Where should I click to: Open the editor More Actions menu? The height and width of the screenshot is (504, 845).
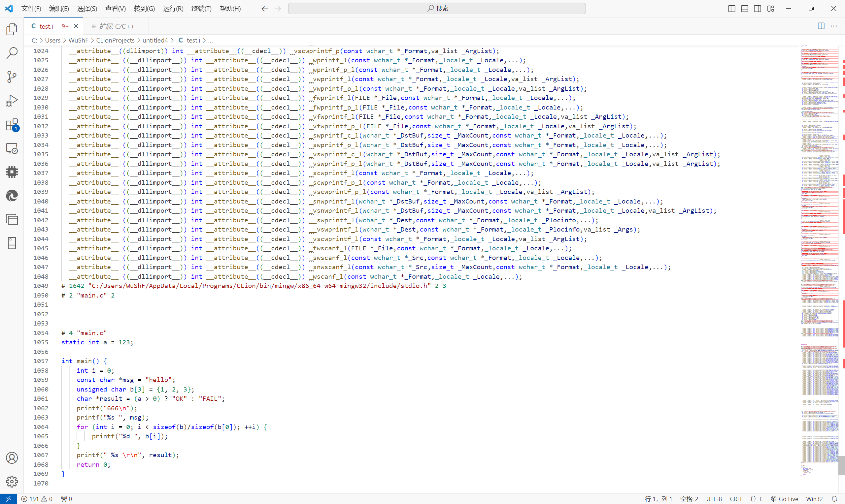pyautogui.click(x=834, y=26)
